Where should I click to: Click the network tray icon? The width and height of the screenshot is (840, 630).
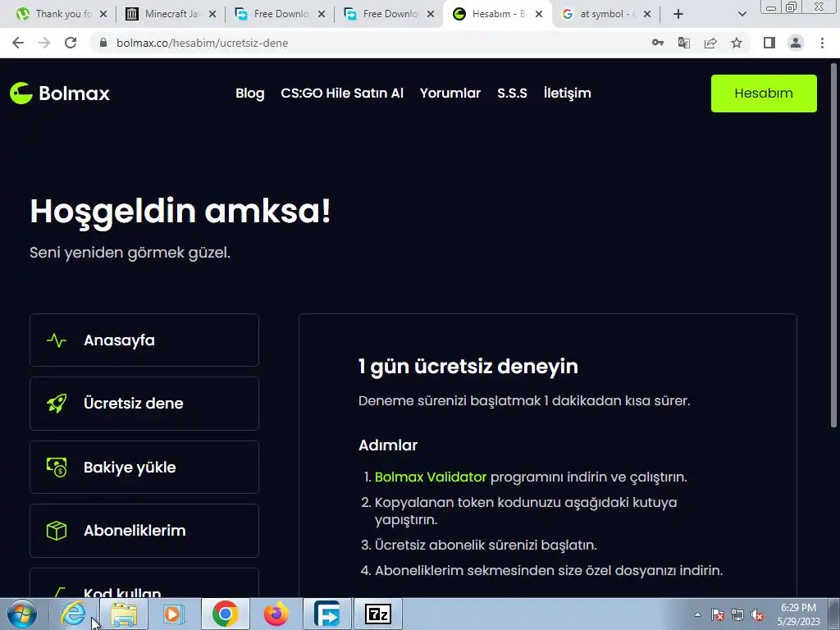pos(737,614)
